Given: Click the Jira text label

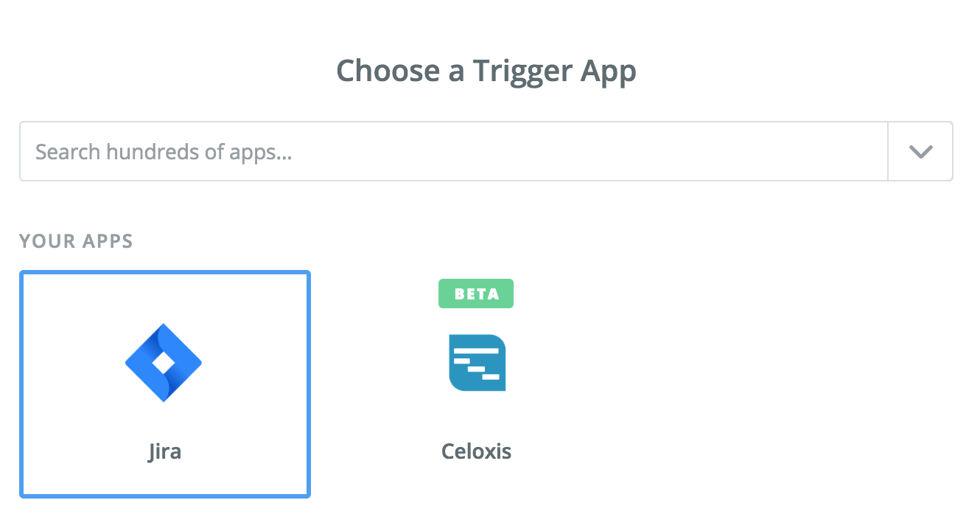Looking at the screenshot, I should (164, 451).
